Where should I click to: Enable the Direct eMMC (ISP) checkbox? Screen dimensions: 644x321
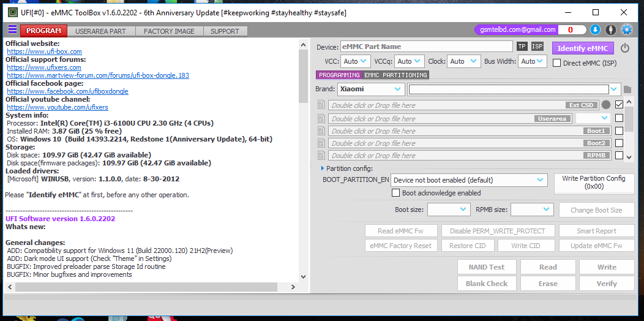coord(557,62)
